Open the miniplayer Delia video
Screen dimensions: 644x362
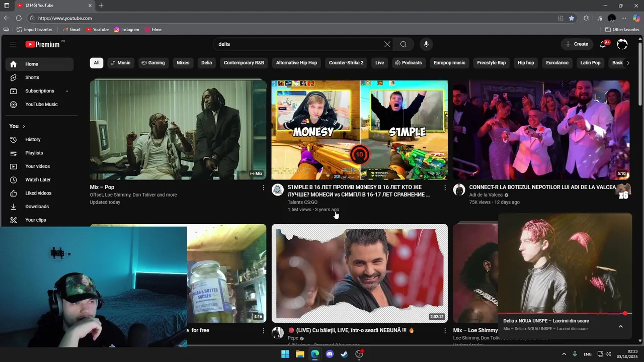tap(565, 263)
